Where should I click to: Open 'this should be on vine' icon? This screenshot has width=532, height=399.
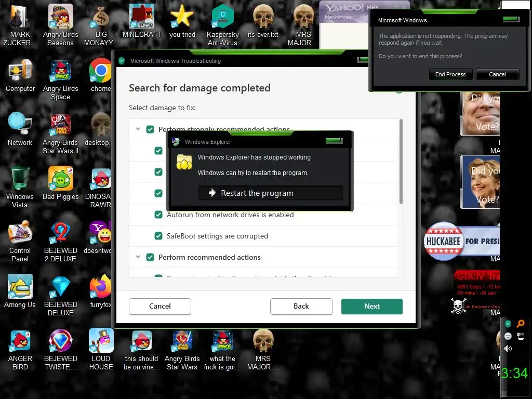141,350
